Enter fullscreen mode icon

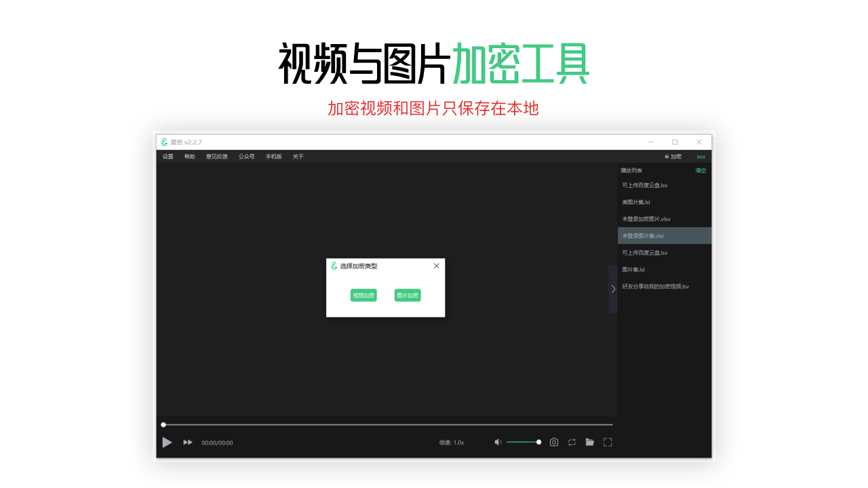point(608,442)
